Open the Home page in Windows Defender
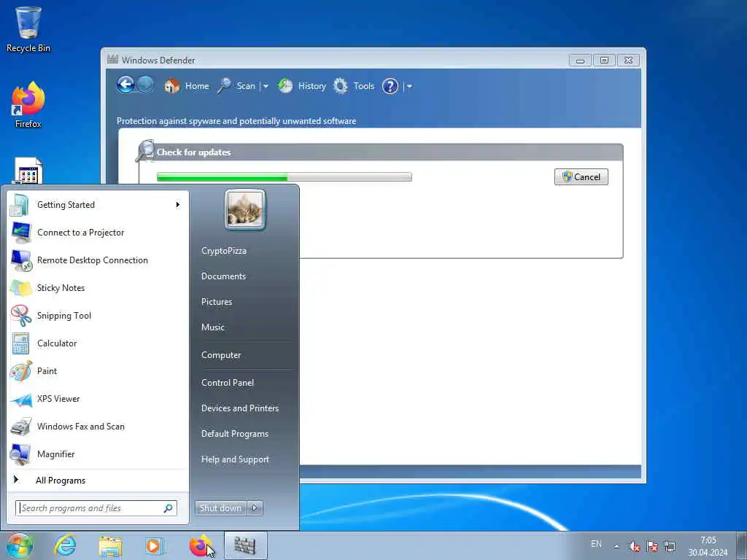 click(x=187, y=86)
